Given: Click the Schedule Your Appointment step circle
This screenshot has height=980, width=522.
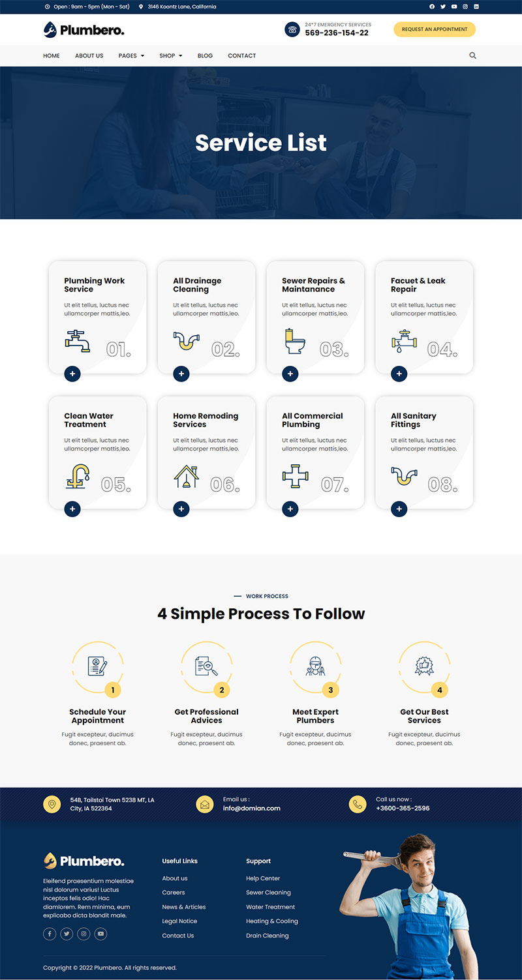Looking at the screenshot, I should click(97, 666).
